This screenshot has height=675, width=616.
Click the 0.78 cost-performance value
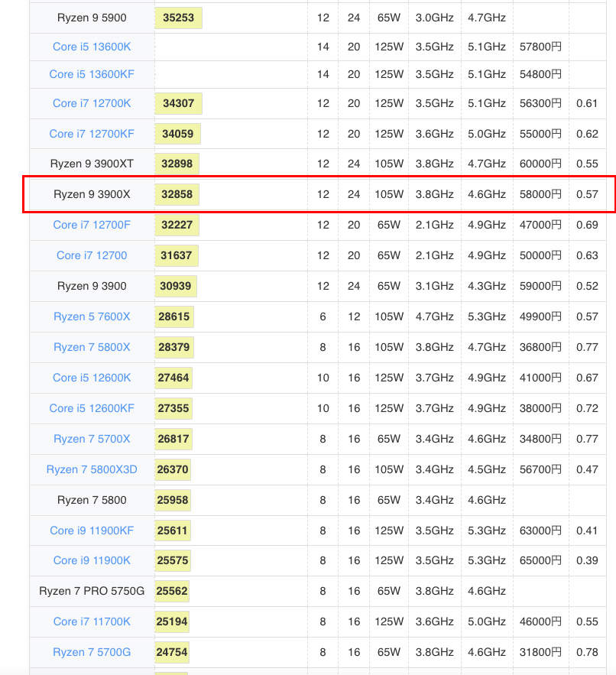587,652
